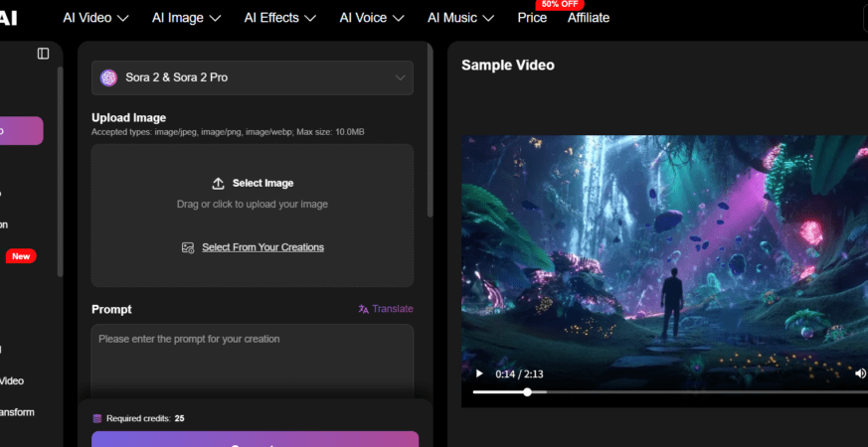Play the sample video

point(479,373)
